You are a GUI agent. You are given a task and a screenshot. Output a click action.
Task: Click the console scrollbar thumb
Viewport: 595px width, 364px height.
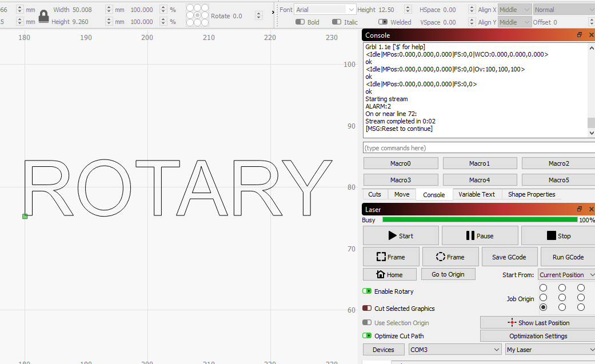point(591,123)
